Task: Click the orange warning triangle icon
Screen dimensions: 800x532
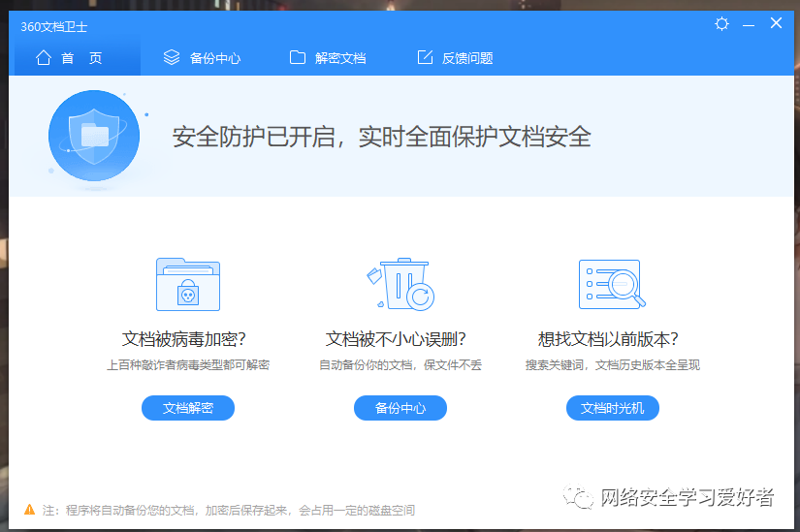Action: [x=30, y=510]
